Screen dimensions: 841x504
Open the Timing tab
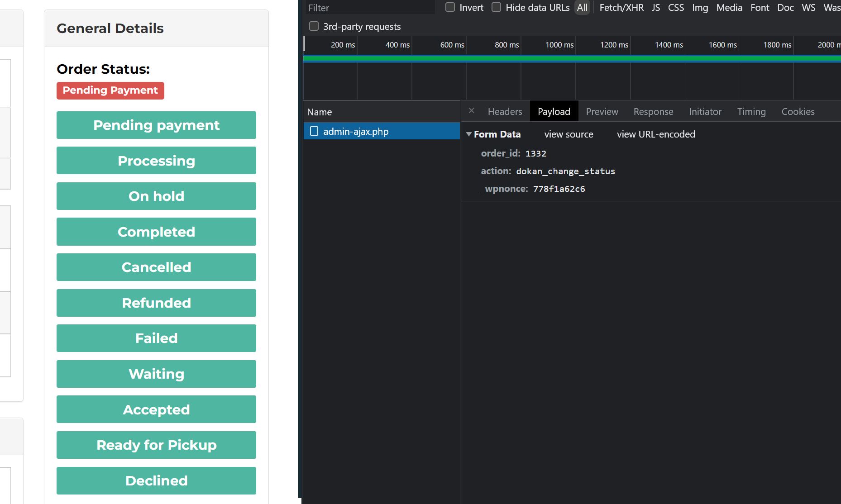tap(751, 111)
